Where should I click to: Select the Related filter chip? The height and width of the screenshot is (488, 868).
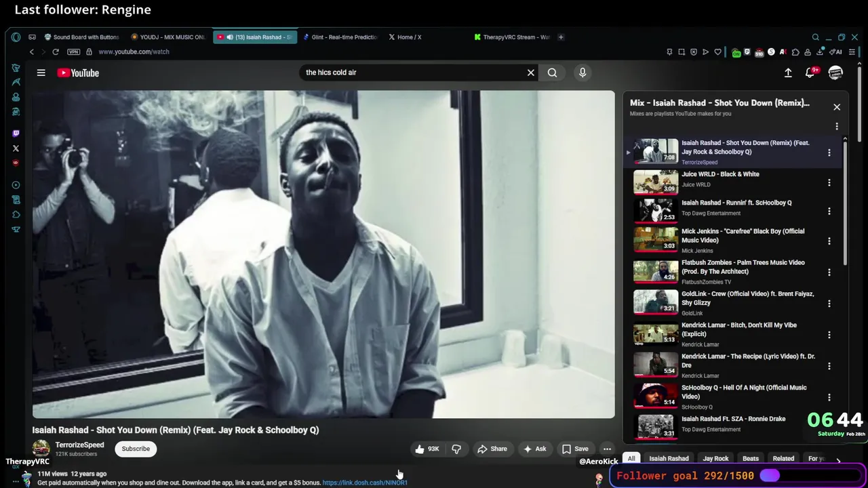click(783, 459)
